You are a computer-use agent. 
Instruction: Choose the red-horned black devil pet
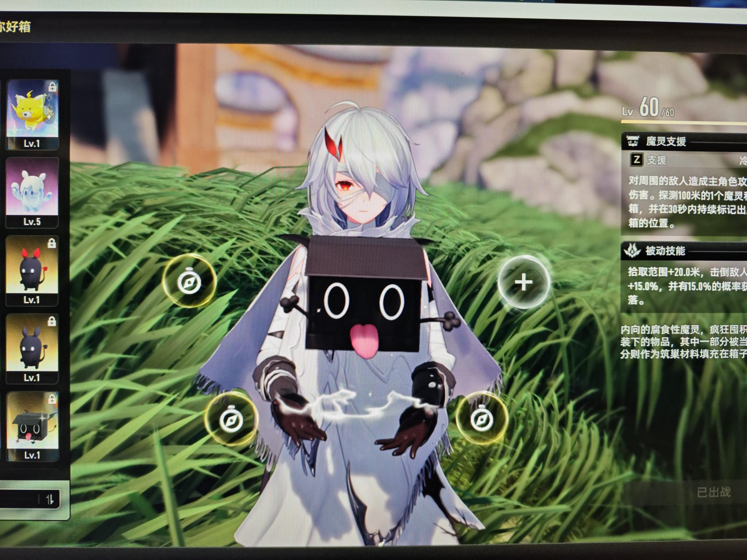(32, 268)
